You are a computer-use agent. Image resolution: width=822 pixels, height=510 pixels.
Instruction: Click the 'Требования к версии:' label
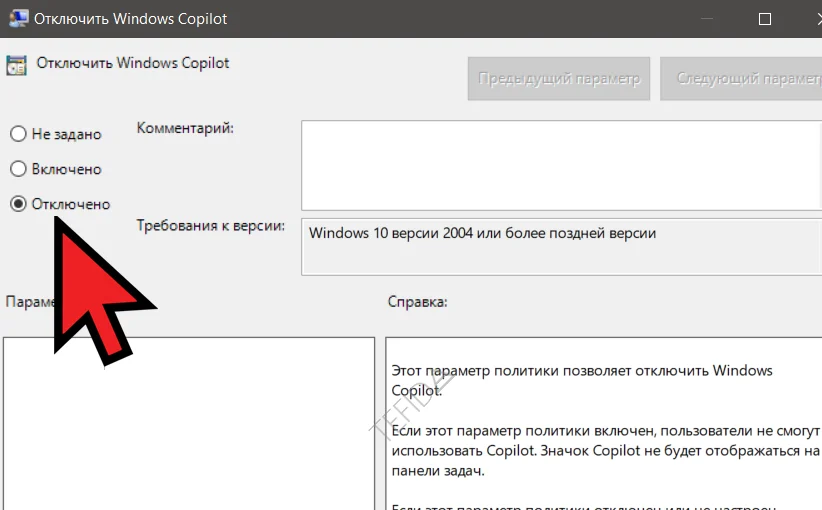211,225
